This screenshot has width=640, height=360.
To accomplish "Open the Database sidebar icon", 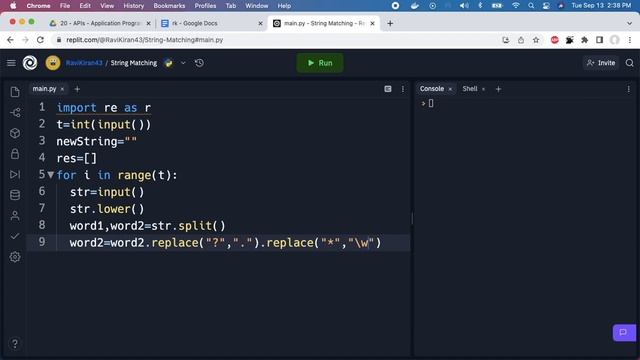I will click(x=15, y=195).
